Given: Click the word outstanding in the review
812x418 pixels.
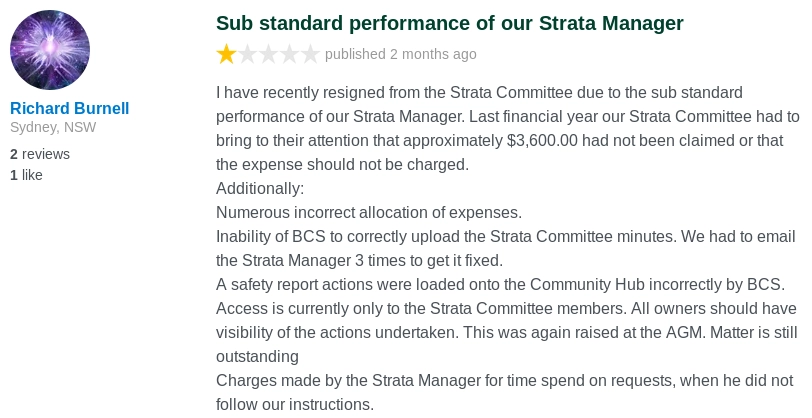Looking at the screenshot, I should click(257, 356).
